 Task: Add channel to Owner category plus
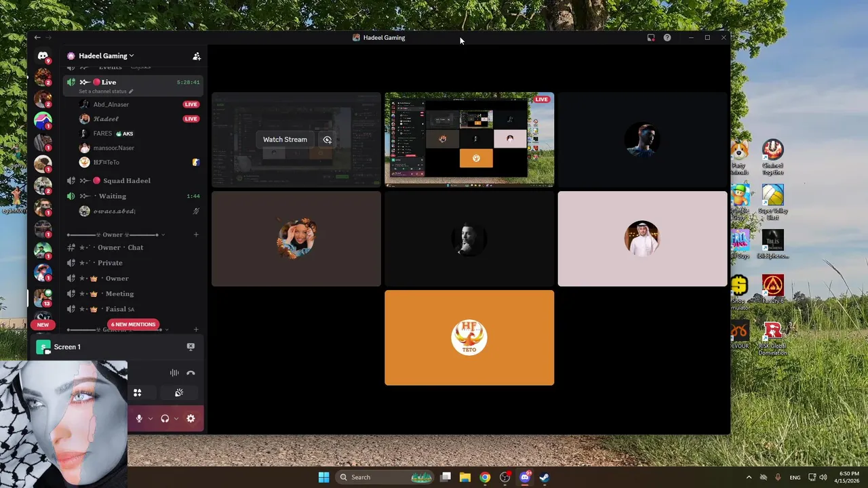click(196, 235)
